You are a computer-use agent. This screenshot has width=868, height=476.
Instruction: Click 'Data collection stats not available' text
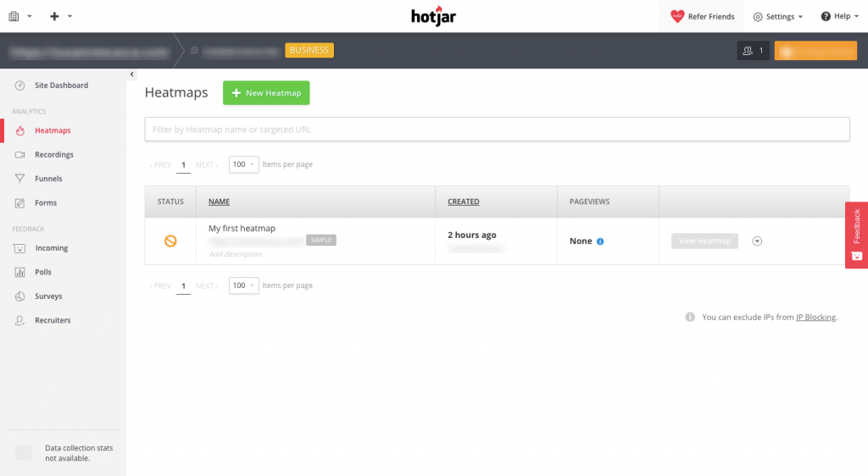79,453
